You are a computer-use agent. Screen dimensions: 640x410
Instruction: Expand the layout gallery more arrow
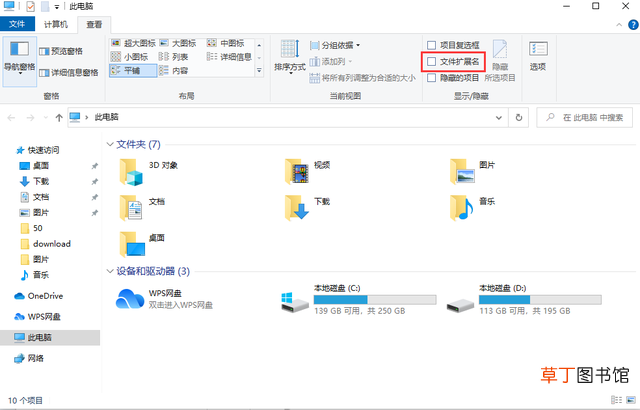[x=259, y=71]
